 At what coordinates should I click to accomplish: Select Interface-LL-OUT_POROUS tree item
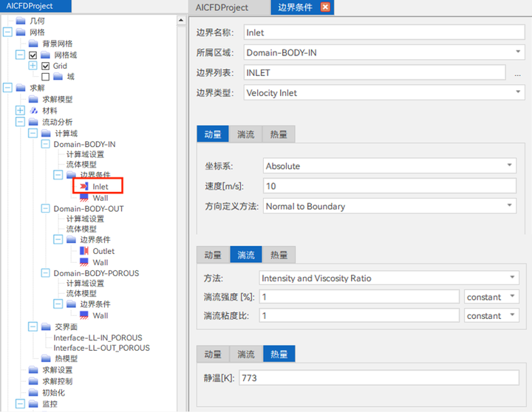[101, 348]
